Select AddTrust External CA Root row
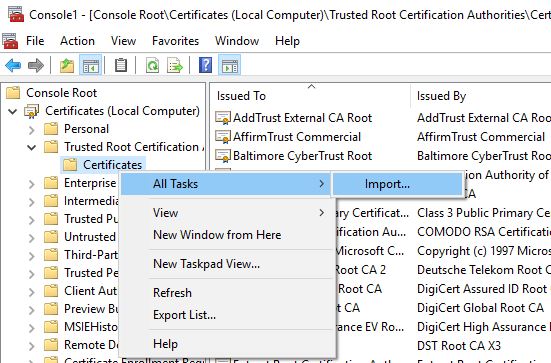 tap(303, 118)
